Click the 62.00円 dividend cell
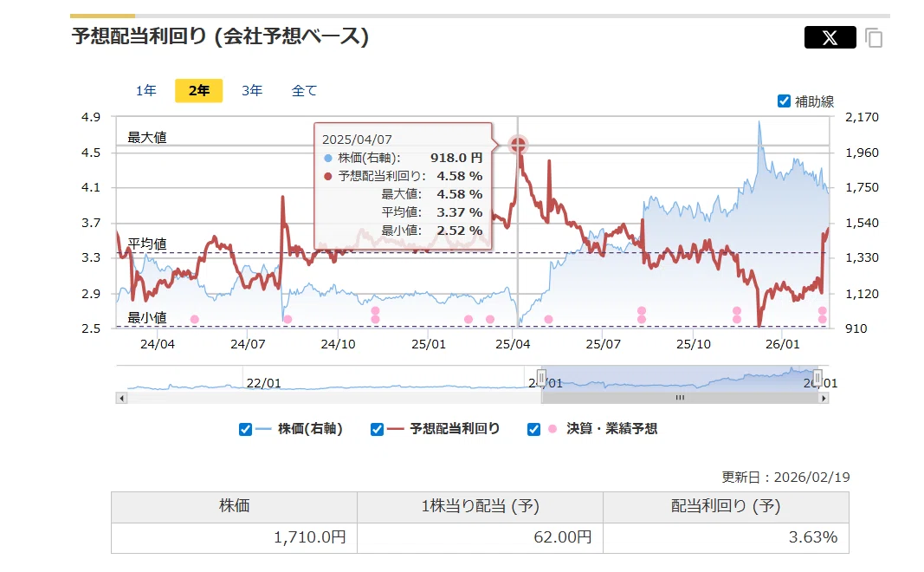The width and height of the screenshot is (924, 572). [x=481, y=538]
